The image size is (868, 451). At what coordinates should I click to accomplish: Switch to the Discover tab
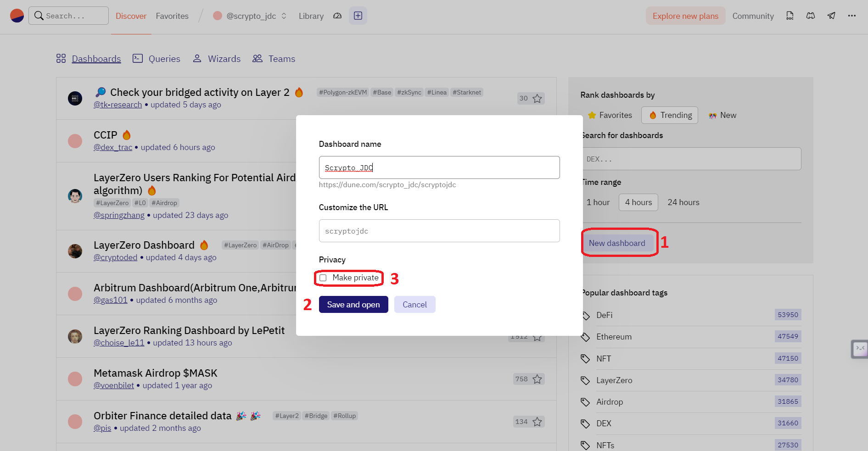pos(131,16)
